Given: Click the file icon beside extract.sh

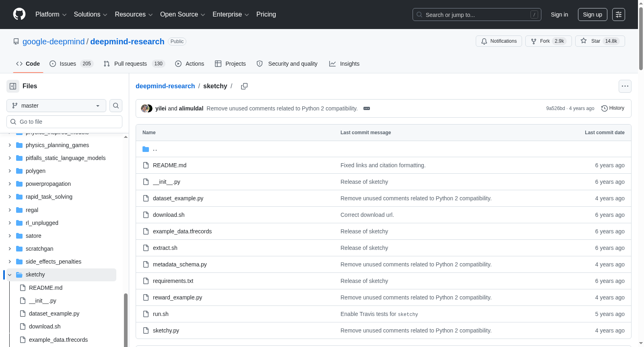Looking at the screenshot, I should coord(146,248).
